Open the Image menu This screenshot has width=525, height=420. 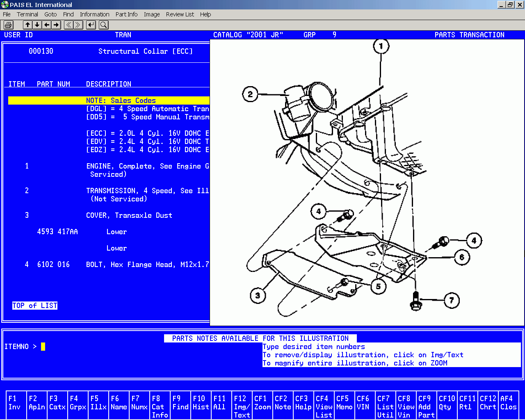click(x=152, y=14)
